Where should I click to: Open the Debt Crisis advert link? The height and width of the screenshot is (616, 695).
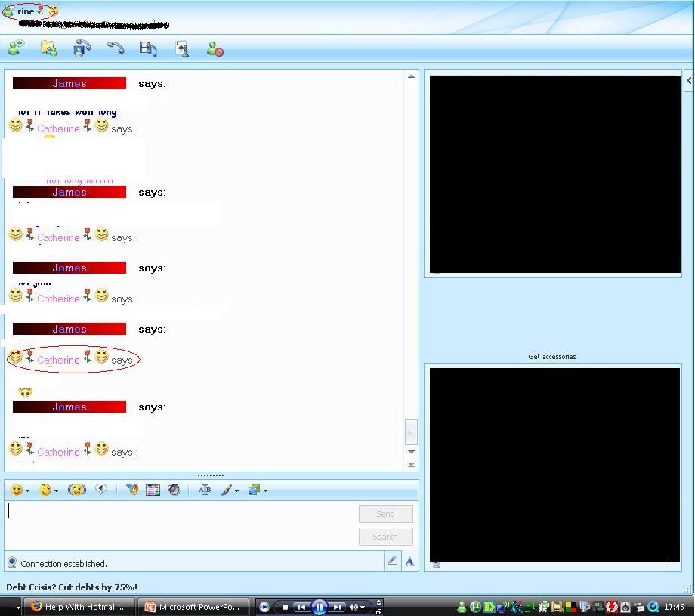click(x=72, y=587)
